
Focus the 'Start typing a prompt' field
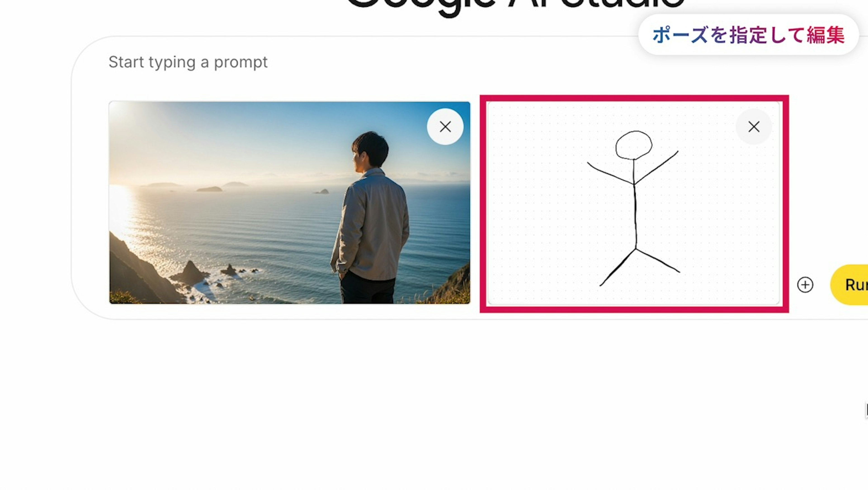click(188, 62)
